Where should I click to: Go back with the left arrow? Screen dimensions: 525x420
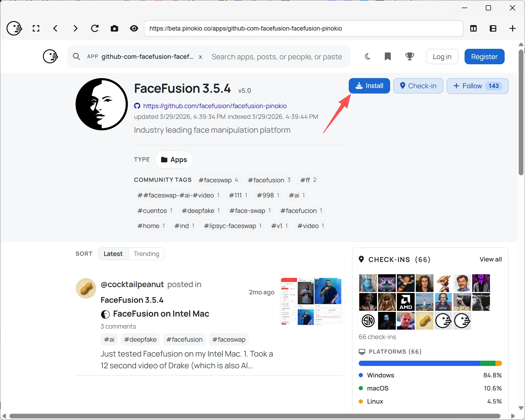tap(55, 28)
